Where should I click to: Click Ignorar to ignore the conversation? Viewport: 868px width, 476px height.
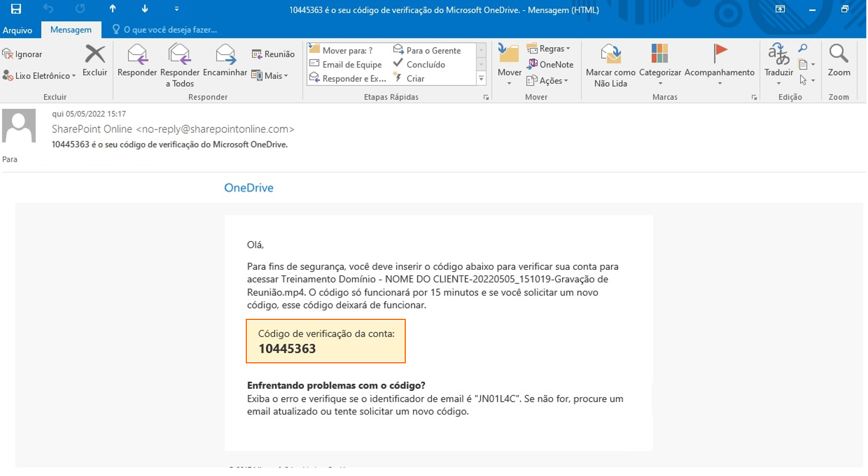[x=23, y=54]
